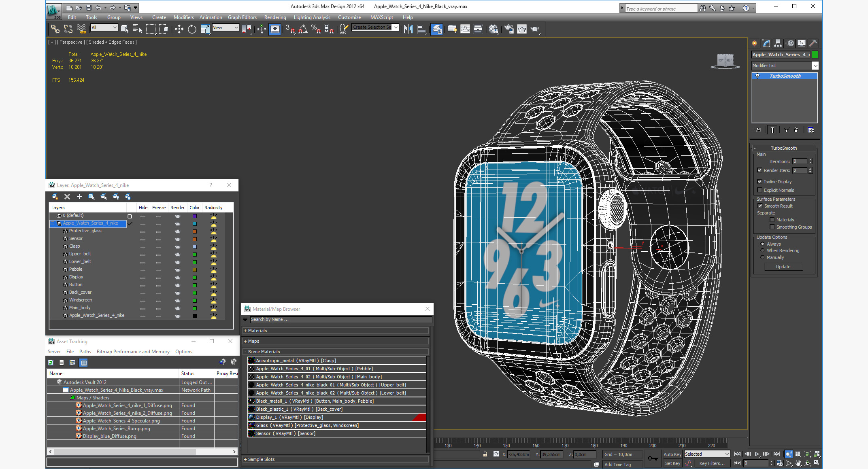Open Render Setup teapot icon
Image resolution: width=868 pixels, height=469 pixels.
pos(509,29)
